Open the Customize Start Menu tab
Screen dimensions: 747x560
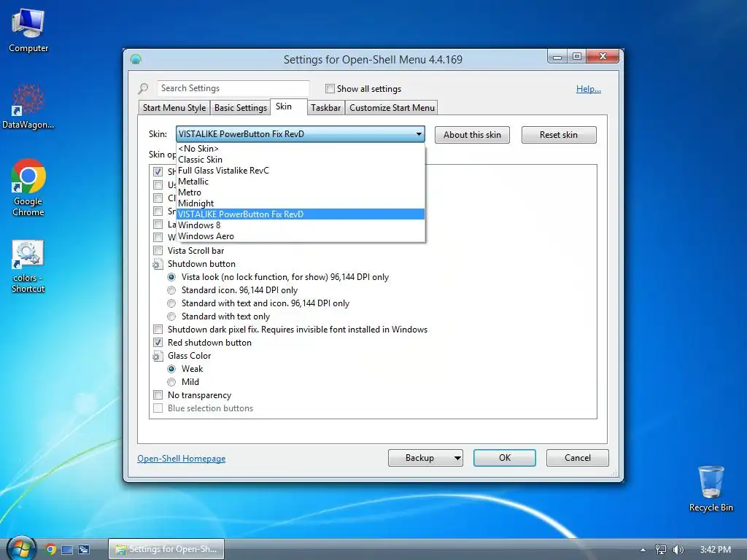[392, 108]
